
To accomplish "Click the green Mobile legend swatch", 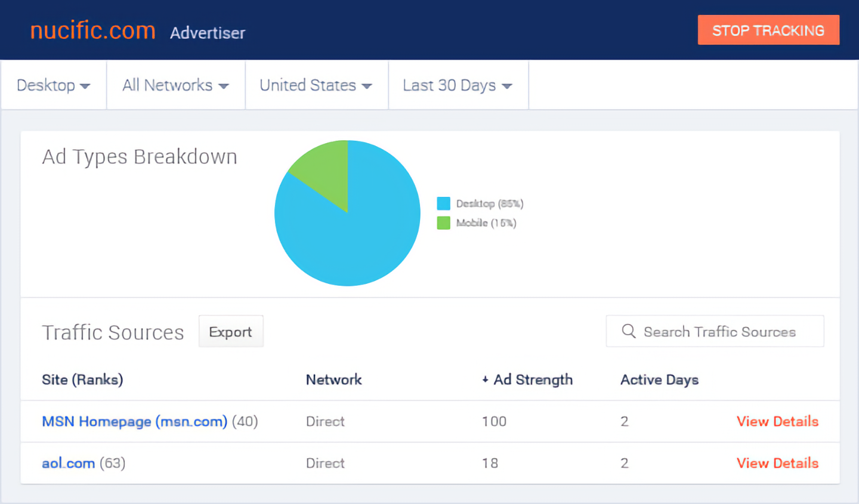I will pyautogui.click(x=443, y=223).
